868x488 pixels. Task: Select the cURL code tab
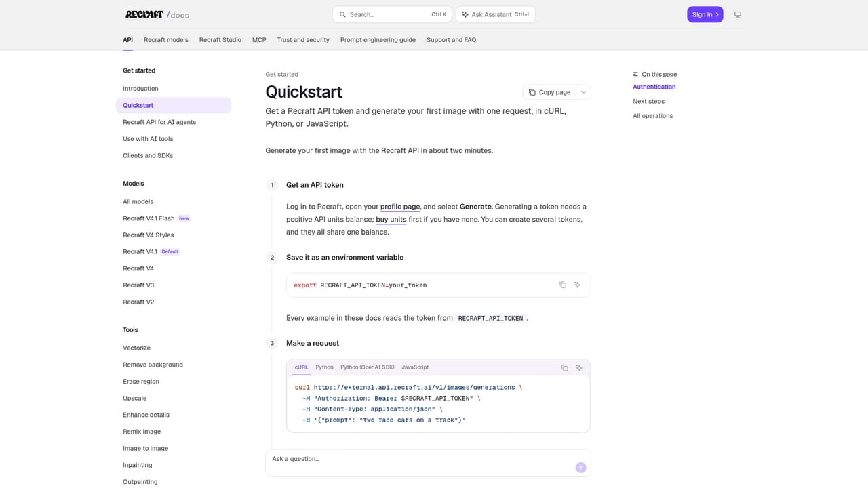301,367
